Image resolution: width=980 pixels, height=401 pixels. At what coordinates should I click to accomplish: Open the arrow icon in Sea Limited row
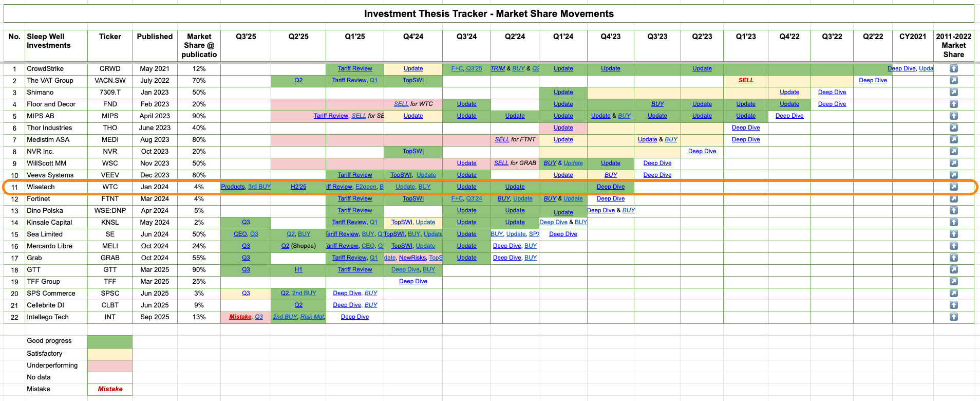pos(953,234)
